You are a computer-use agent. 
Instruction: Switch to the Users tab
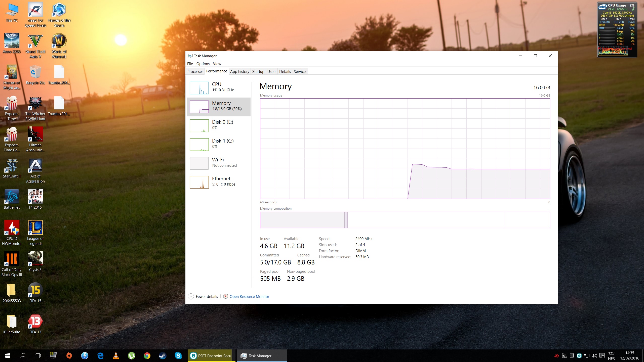tap(272, 72)
